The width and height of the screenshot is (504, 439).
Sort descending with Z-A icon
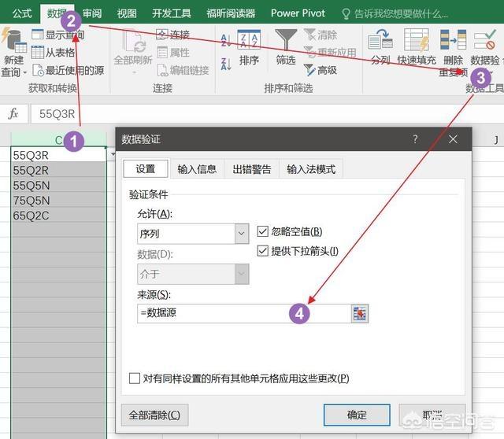pyautogui.click(x=226, y=64)
